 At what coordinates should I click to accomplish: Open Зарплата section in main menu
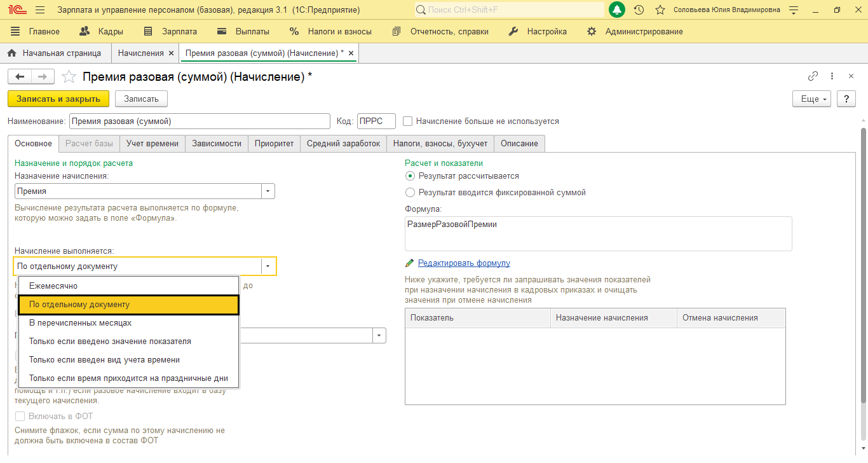(x=170, y=31)
